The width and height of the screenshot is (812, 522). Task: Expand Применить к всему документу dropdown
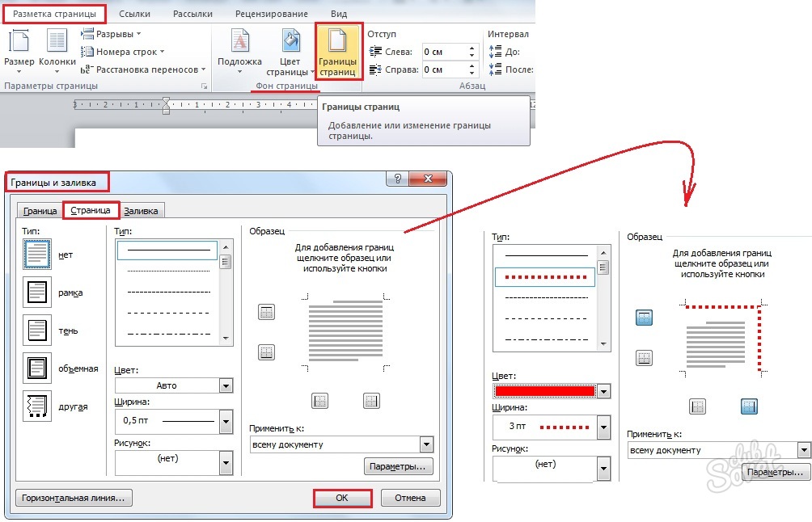point(426,444)
